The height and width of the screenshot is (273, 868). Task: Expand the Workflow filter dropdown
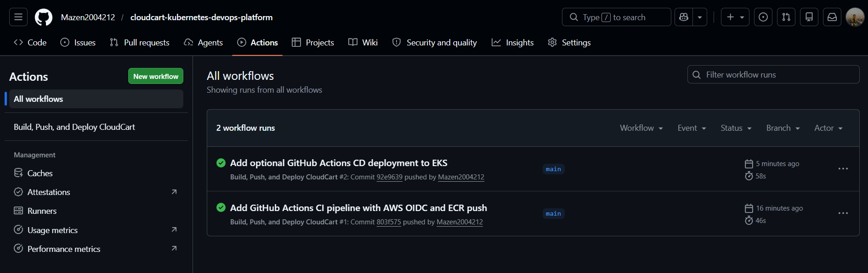coord(641,128)
